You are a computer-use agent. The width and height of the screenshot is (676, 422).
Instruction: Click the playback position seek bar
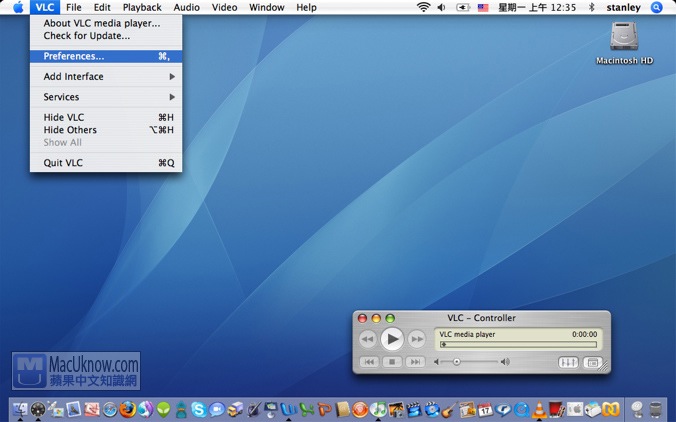(518, 344)
